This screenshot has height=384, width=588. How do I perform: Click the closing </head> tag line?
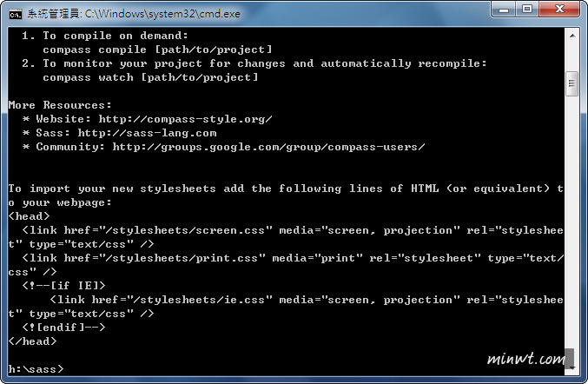coord(32,341)
